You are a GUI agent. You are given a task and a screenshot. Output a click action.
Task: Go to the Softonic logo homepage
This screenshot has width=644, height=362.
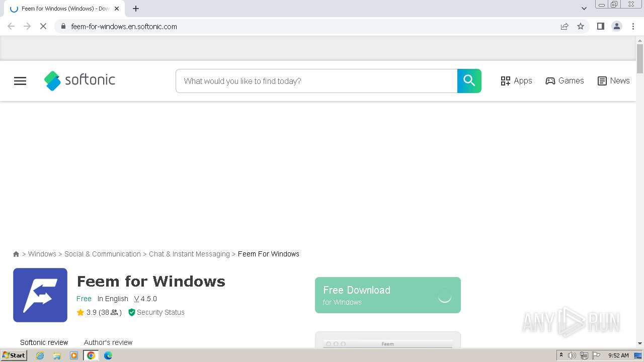[79, 80]
